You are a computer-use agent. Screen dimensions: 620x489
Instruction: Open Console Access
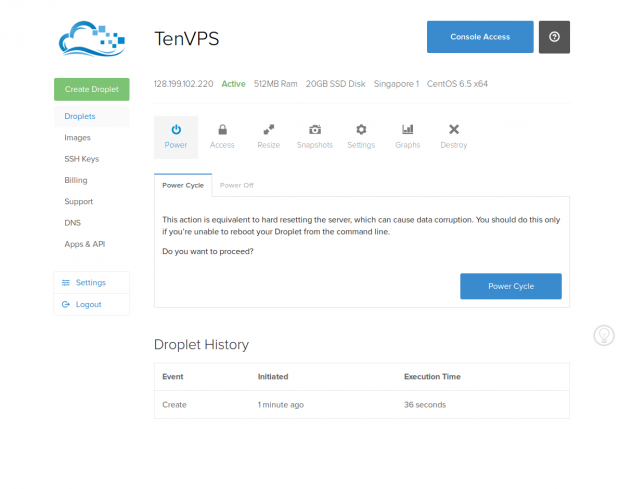(x=480, y=37)
